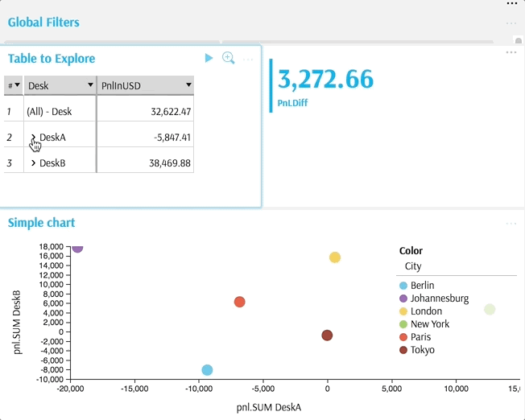
Task: Open the Table to Explore widget options ellipsis
Action: pos(248,60)
